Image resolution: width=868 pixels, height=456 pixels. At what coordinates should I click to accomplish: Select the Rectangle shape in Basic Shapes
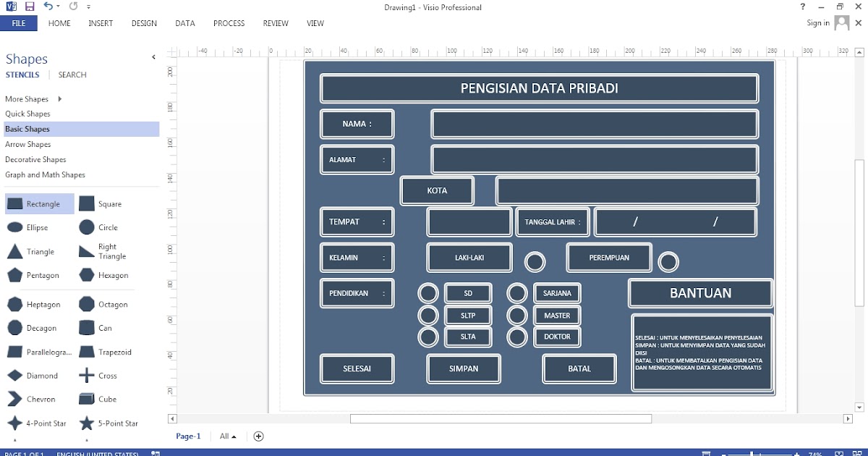pyautogui.click(x=39, y=203)
